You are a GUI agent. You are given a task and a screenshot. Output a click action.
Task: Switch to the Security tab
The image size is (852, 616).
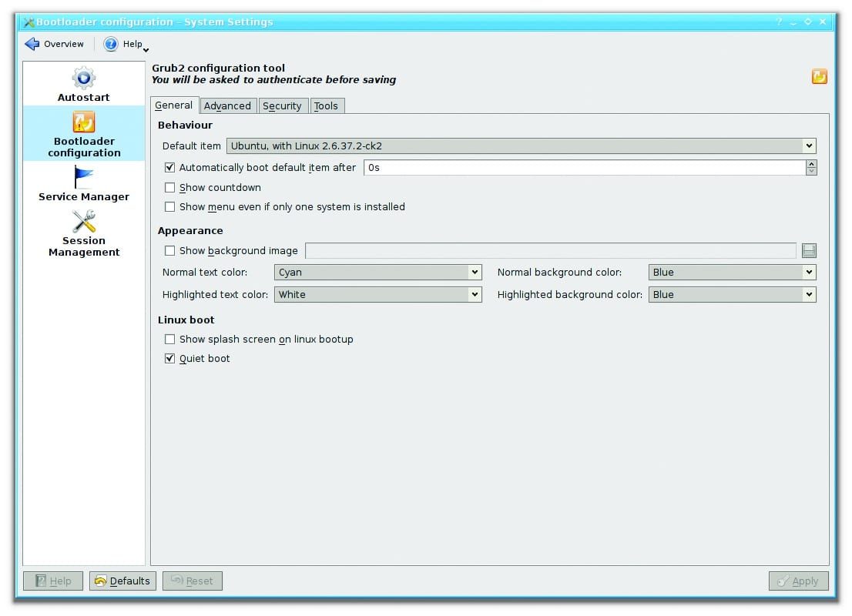[x=282, y=106]
